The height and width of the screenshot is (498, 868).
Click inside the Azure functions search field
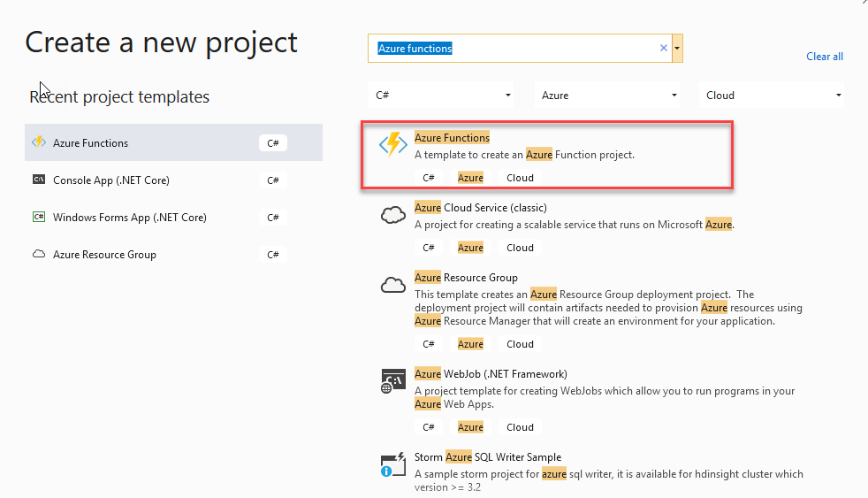click(x=519, y=48)
